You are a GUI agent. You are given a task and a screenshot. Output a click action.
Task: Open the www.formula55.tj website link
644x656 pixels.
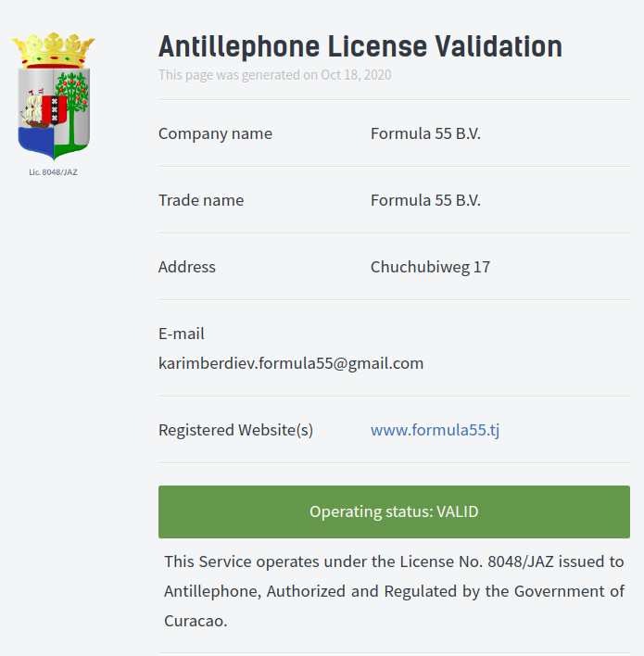[435, 430]
